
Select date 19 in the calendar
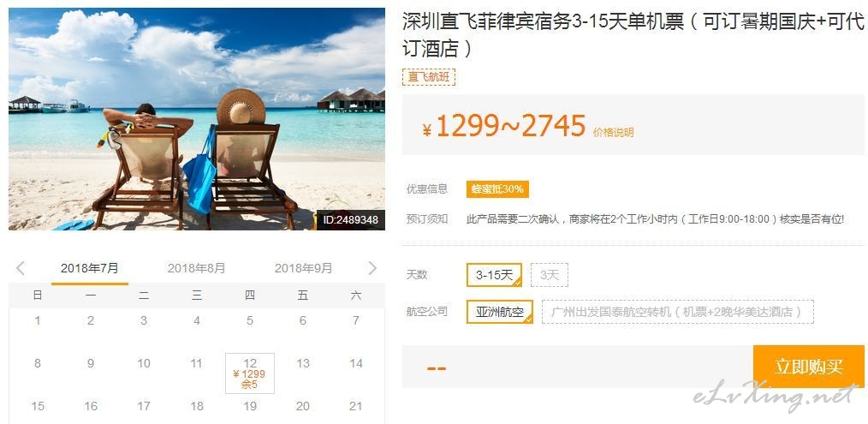tap(250, 406)
